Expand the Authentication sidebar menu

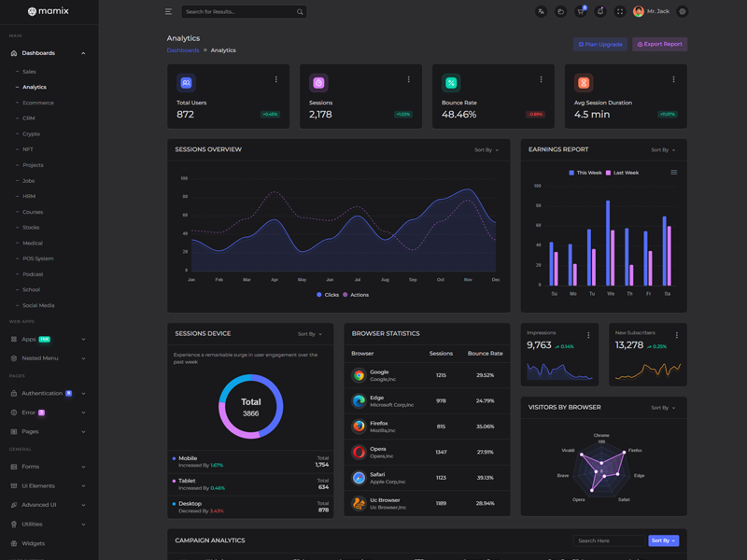pos(47,393)
